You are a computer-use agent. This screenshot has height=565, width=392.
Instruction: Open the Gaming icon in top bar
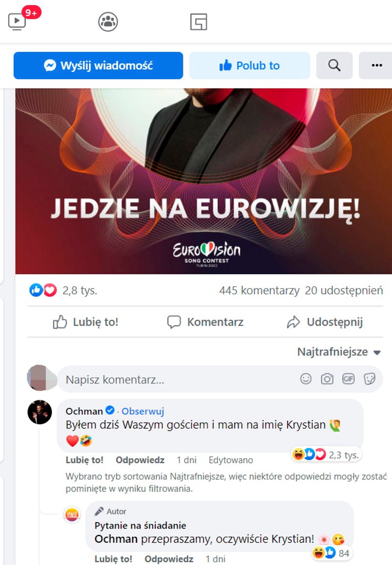198,21
